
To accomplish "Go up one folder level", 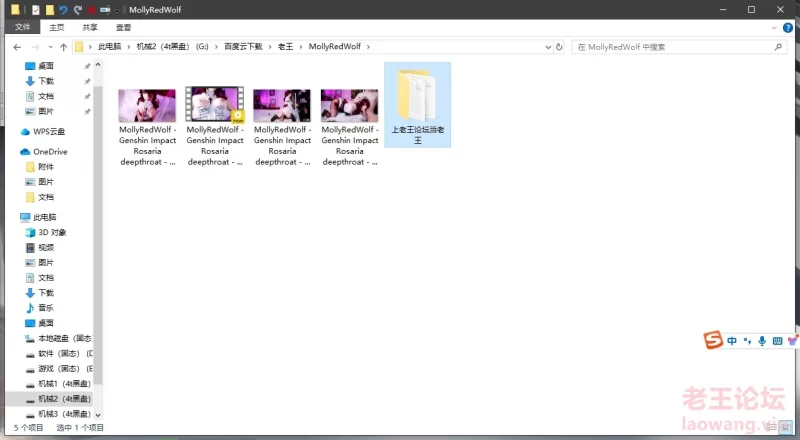I will tap(63, 47).
